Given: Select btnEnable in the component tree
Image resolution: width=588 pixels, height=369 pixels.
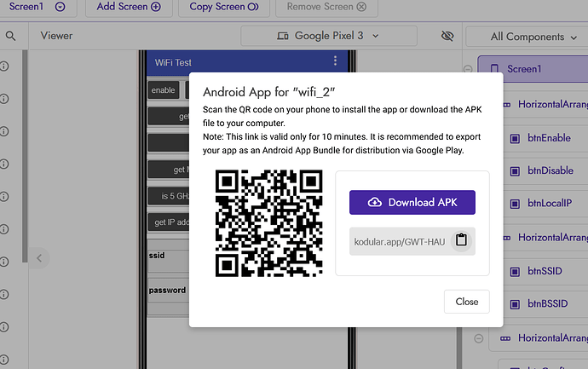Looking at the screenshot, I should (x=549, y=138).
